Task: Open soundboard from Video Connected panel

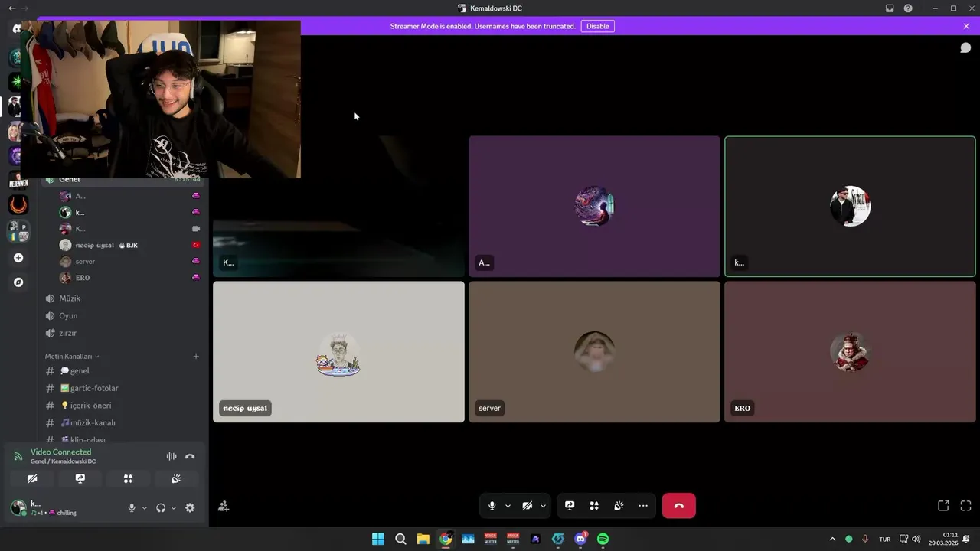Action: 176,478
